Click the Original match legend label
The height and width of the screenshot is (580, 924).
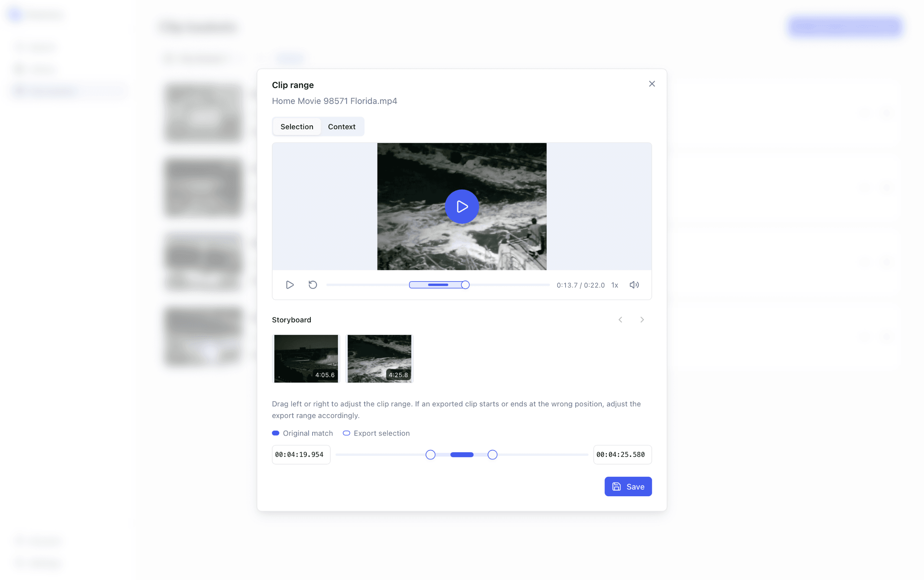pos(308,433)
